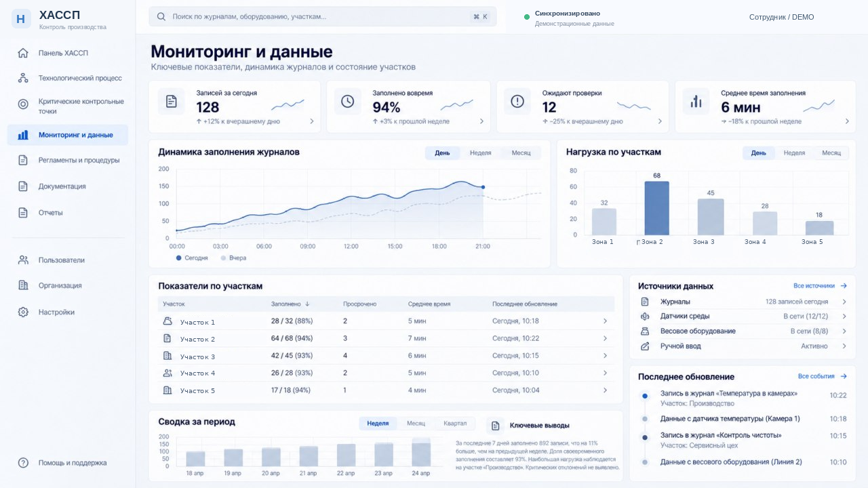This screenshot has width=868, height=488.
Task: Switch Динамика заполнения журналов to Неделя
Action: tap(481, 153)
